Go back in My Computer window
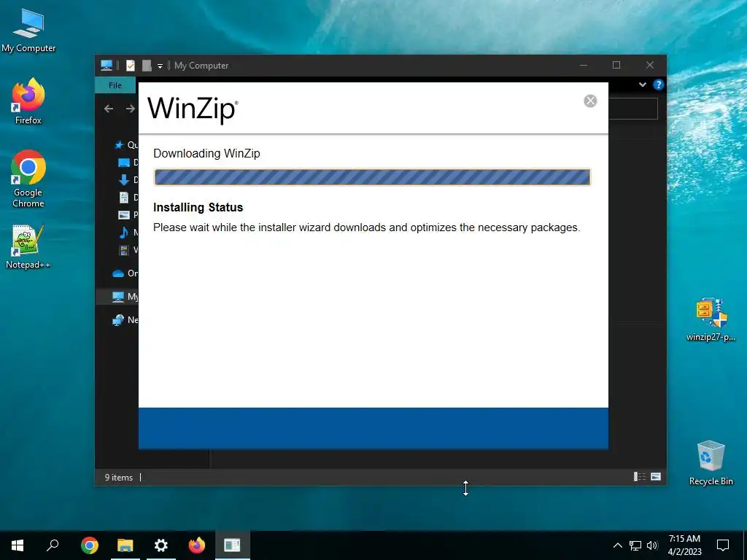Viewport: 747px width, 560px height. coord(109,109)
